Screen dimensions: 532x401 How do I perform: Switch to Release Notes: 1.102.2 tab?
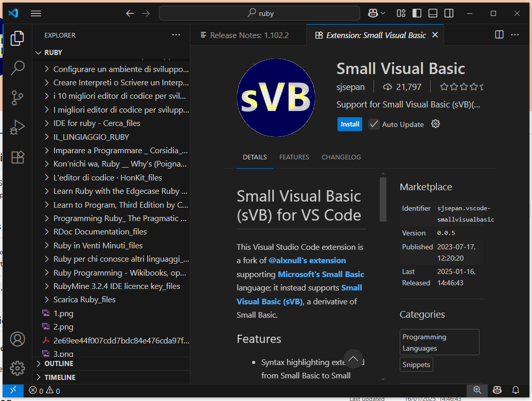point(249,35)
